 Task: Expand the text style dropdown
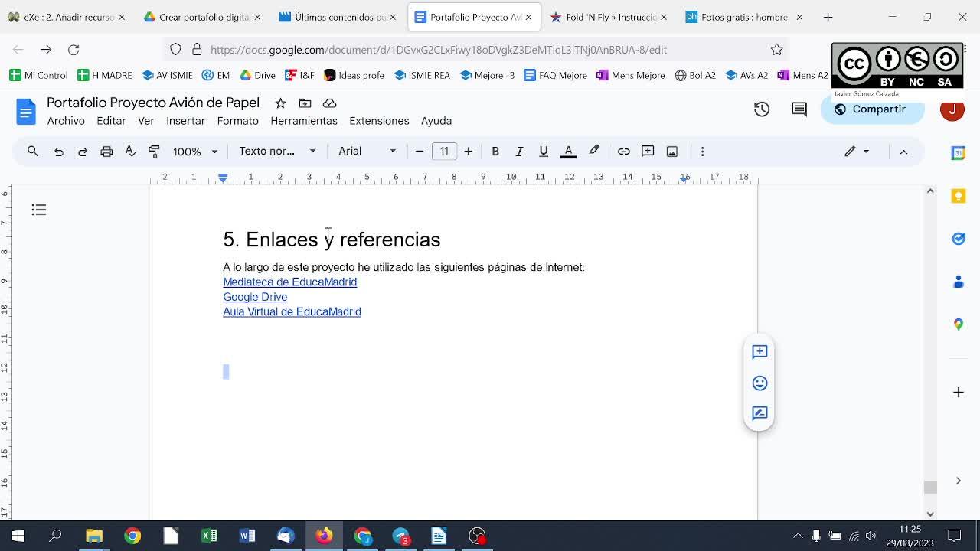[x=276, y=152]
